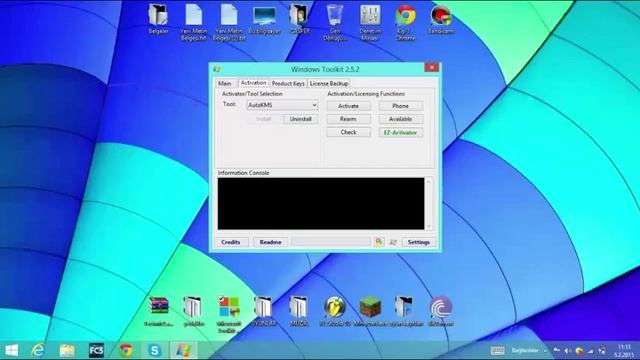Open the Yeni Metin Belgesi (2).txt desktop file
The image size is (640, 360).
(229, 22)
